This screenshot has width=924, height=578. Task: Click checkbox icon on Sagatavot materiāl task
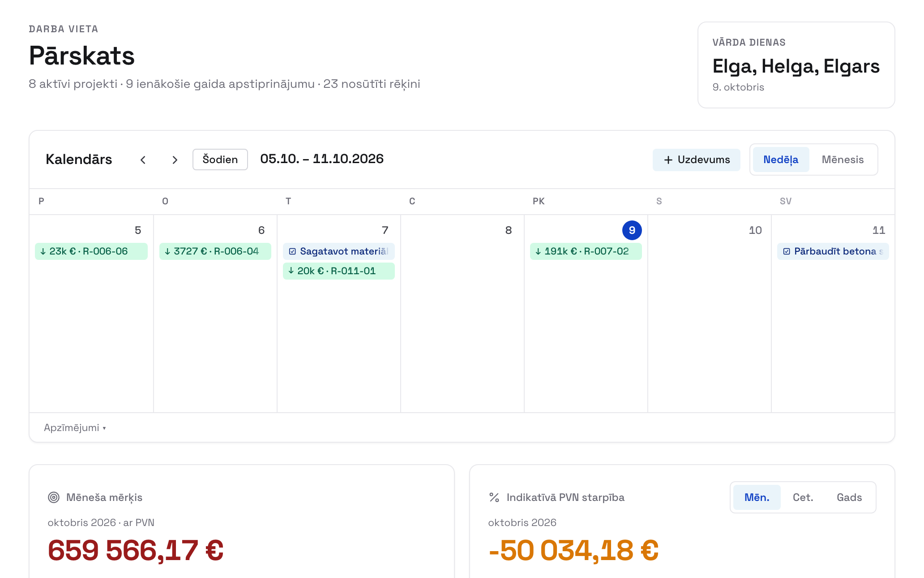tap(292, 251)
